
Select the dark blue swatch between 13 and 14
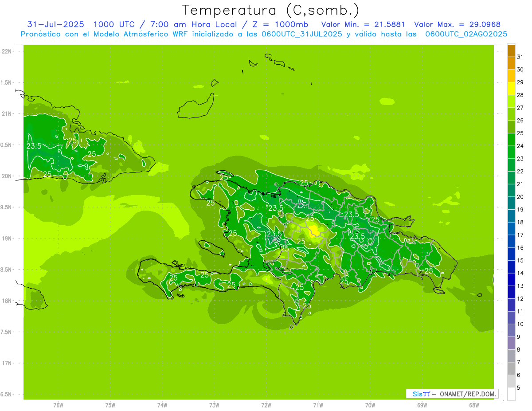tap(511, 279)
